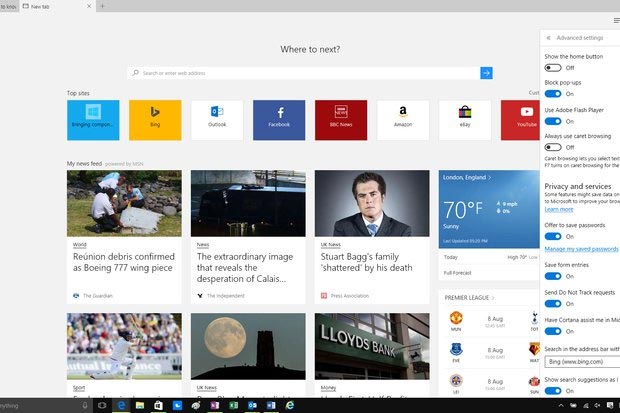Open the Facebook top site tile
Image resolution: width=620 pixels, height=413 pixels.
[279, 120]
